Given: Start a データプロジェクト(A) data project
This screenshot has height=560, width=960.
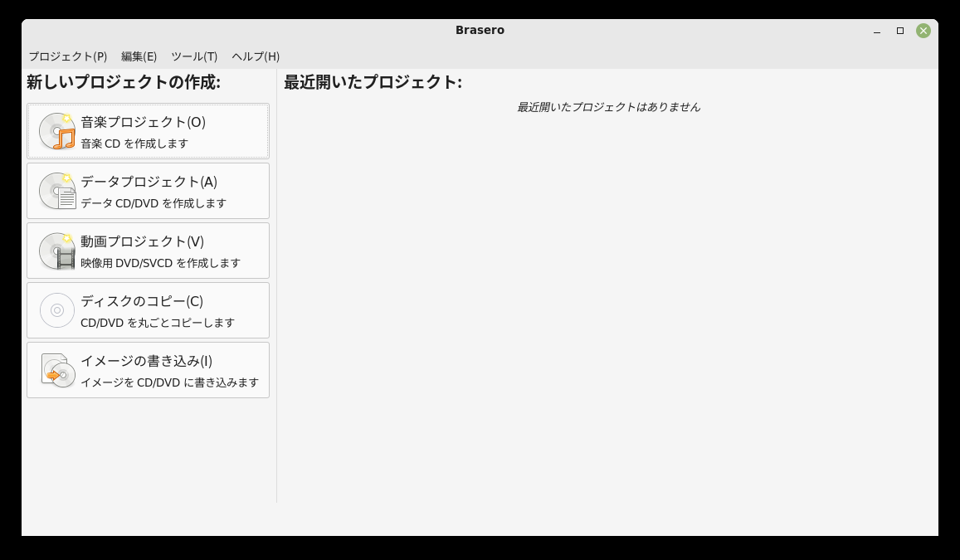Looking at the screenshot, I should [149, 191].
